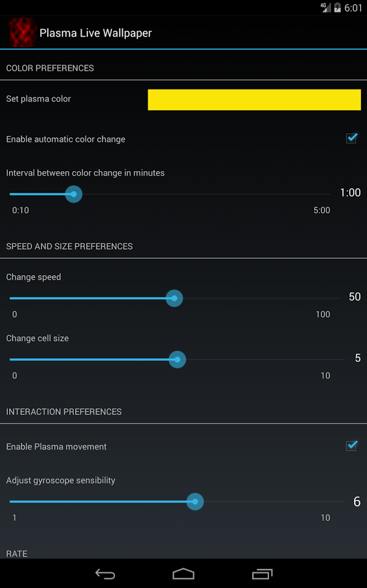This screenshot has width=367, height=588.
Task: Click the Change cell size slider handle
Action: [x=178, y=359]
